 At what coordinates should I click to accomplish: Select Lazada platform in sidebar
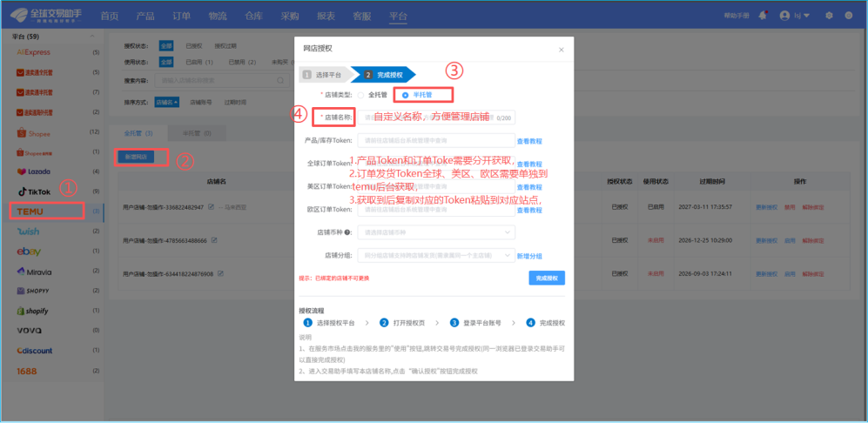point(34,171)
